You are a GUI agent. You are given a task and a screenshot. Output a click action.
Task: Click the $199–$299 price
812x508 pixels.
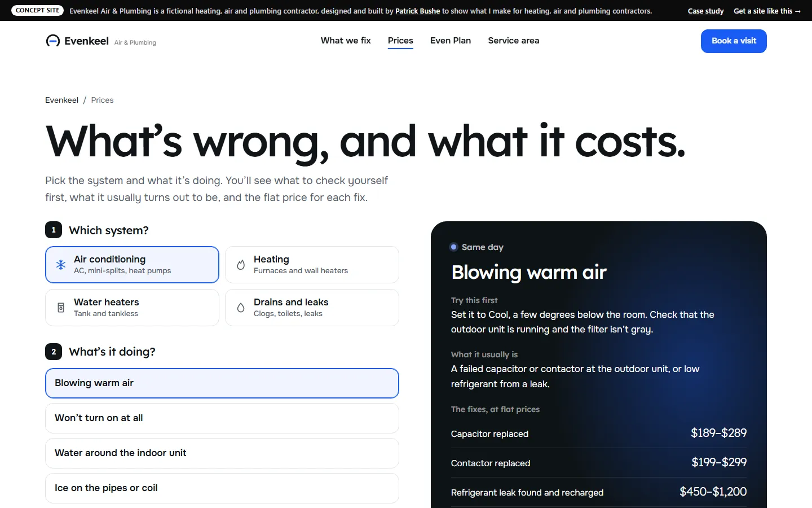tap(719, 462)
